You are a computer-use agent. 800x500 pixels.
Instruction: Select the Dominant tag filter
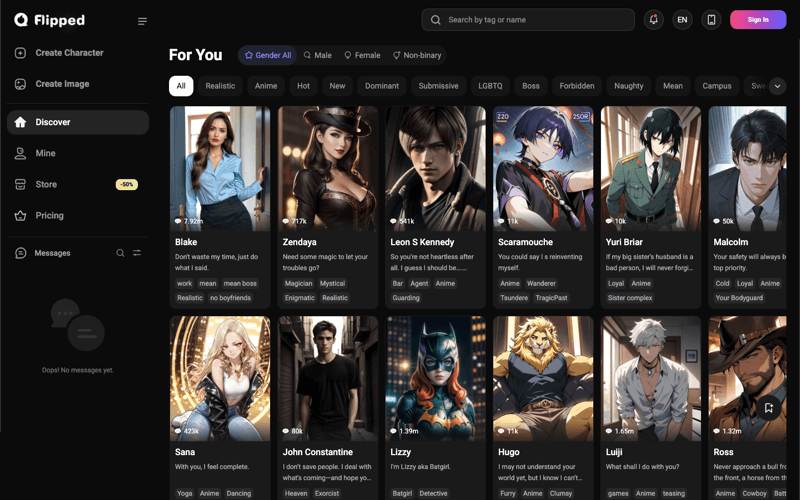382,86
